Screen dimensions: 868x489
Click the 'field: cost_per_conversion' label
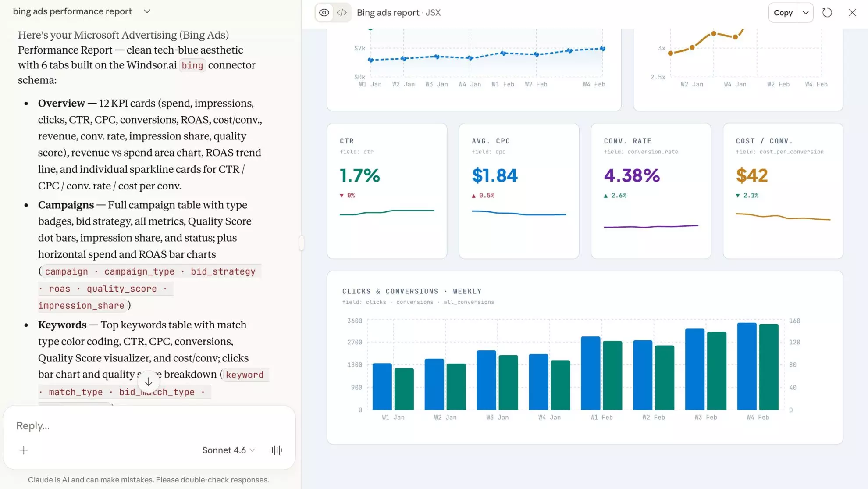pyautogui.click(x=779, y=152)
